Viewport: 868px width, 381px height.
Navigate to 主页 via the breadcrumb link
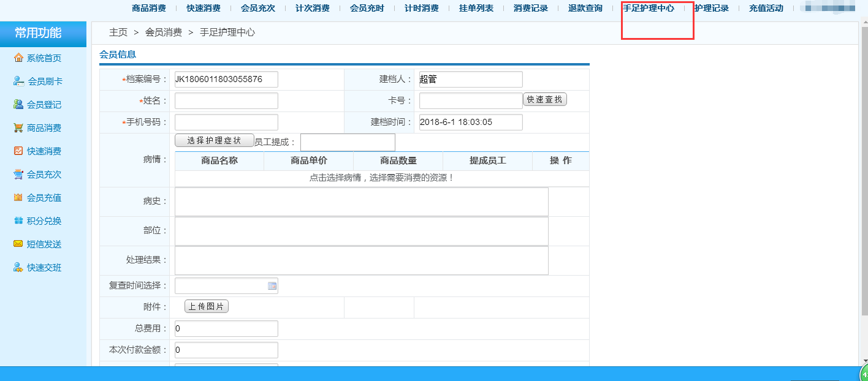pyautogui.click(x=118, y=32)
